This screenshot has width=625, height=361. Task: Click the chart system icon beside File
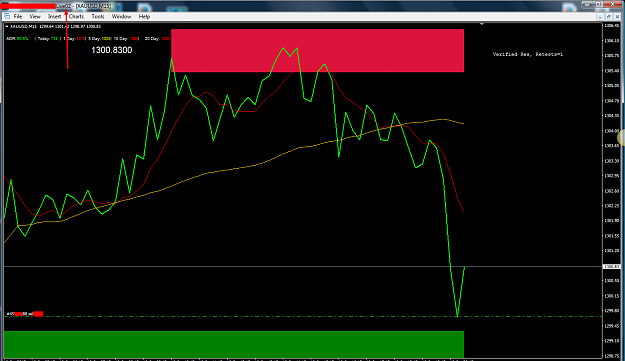pos(7,16)
